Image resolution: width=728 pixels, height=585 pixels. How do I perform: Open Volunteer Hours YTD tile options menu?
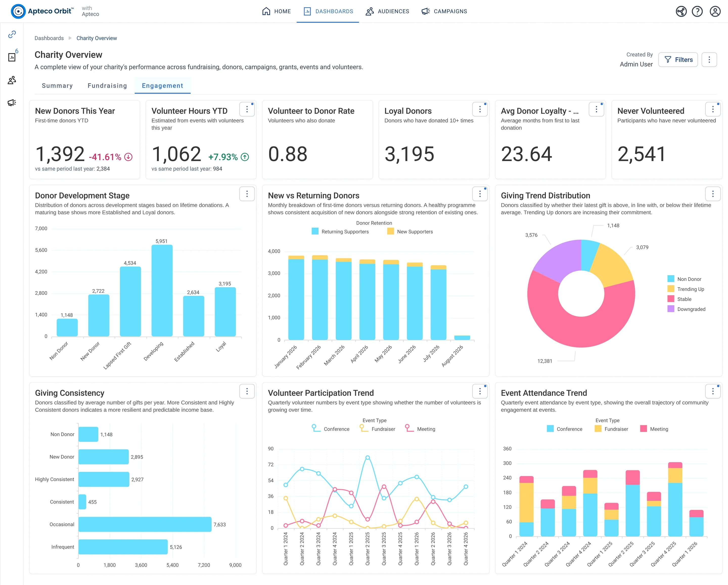tap(247, 109)
